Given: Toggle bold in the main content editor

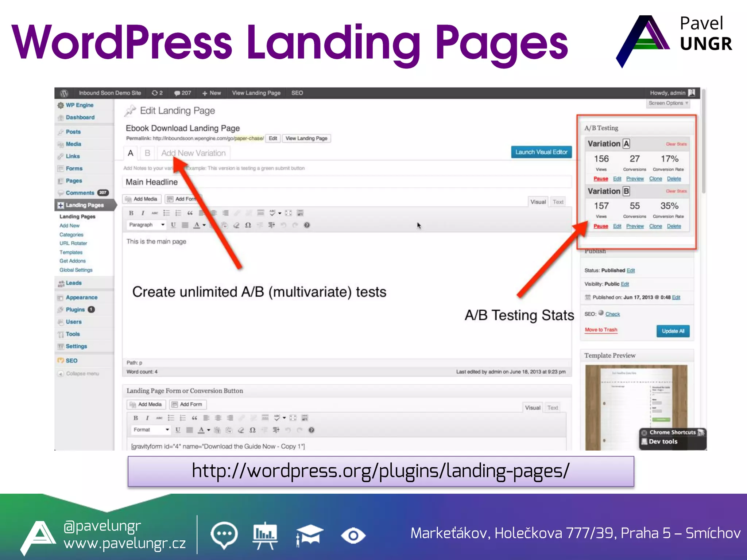Looking at the screenshot, I should pyautogui.click(x=131, y=213).
